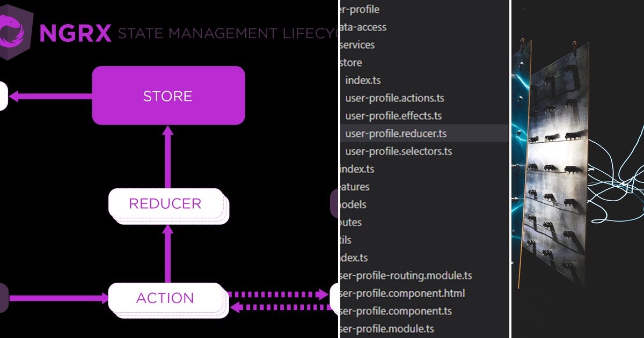The image size is (644, 338).
Task: Select the ACTION node in the diagram
Action: pos(165,298)
